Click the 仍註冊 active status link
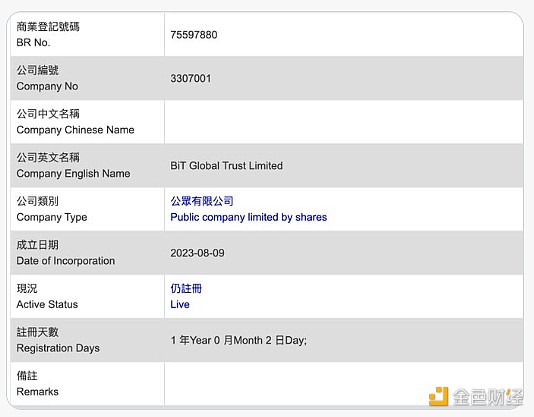 pyautogui.click(x=186, y=288)
